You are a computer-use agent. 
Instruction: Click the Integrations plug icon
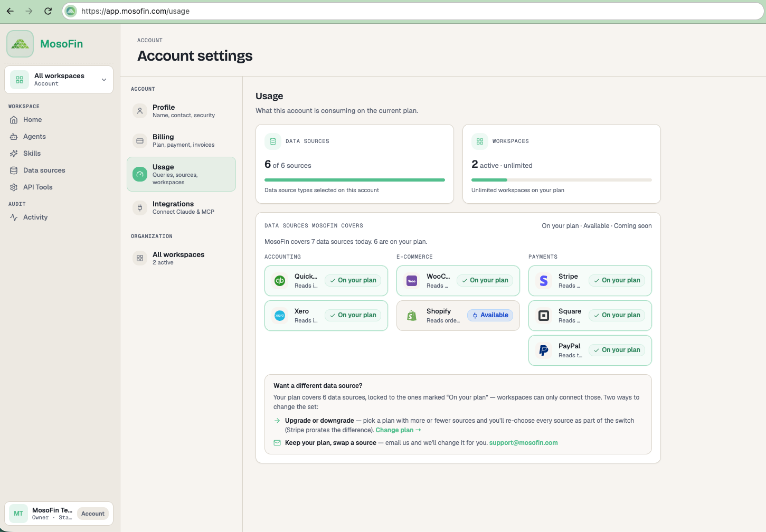click(140, 208)
